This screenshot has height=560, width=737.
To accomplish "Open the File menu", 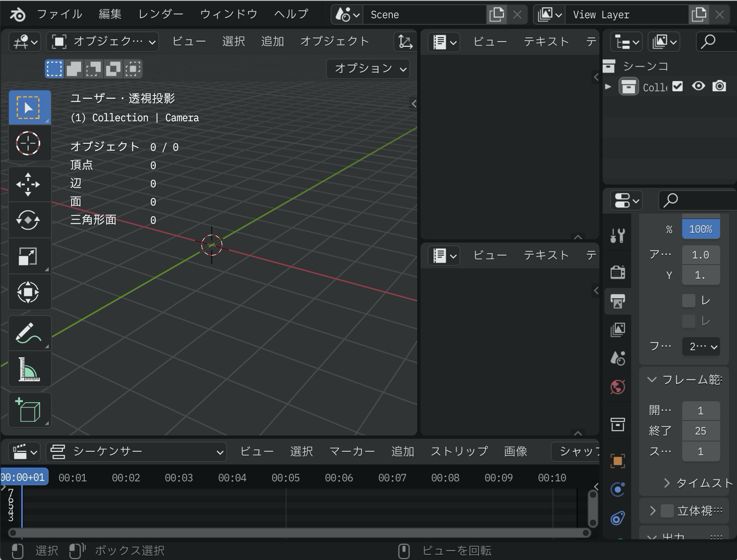I will click(59, 15).
